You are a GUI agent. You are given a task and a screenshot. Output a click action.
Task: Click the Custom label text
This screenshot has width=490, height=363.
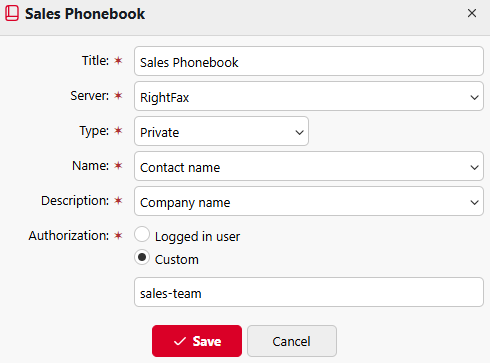click(x=177, y=260)
